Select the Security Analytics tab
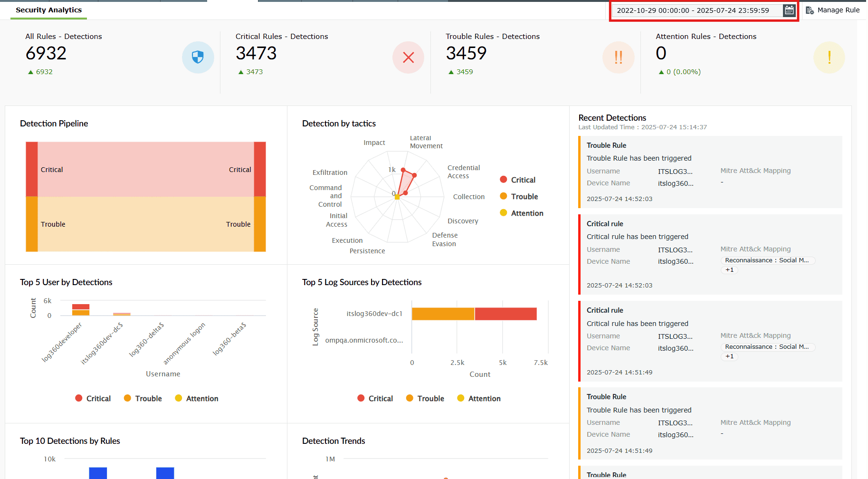This screenshot has width=868, height=479. click(48, 10)
